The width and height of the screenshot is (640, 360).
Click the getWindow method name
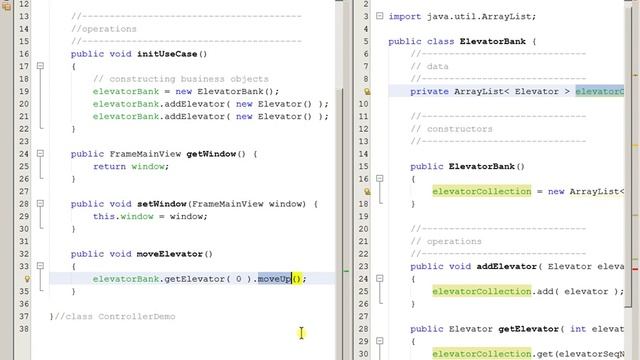click(x=211, y=154)
